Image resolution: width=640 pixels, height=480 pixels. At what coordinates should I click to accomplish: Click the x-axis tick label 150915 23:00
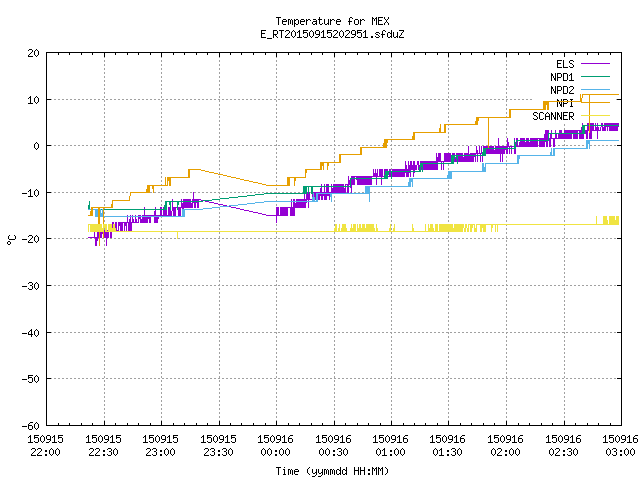pos(160,446)
